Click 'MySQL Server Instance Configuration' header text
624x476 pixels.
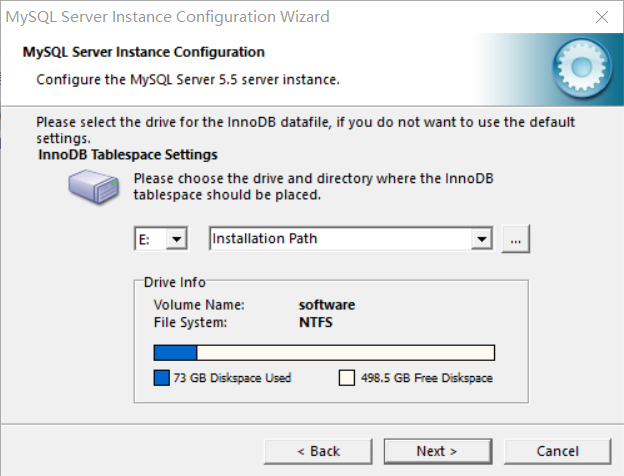coord(144,52)
